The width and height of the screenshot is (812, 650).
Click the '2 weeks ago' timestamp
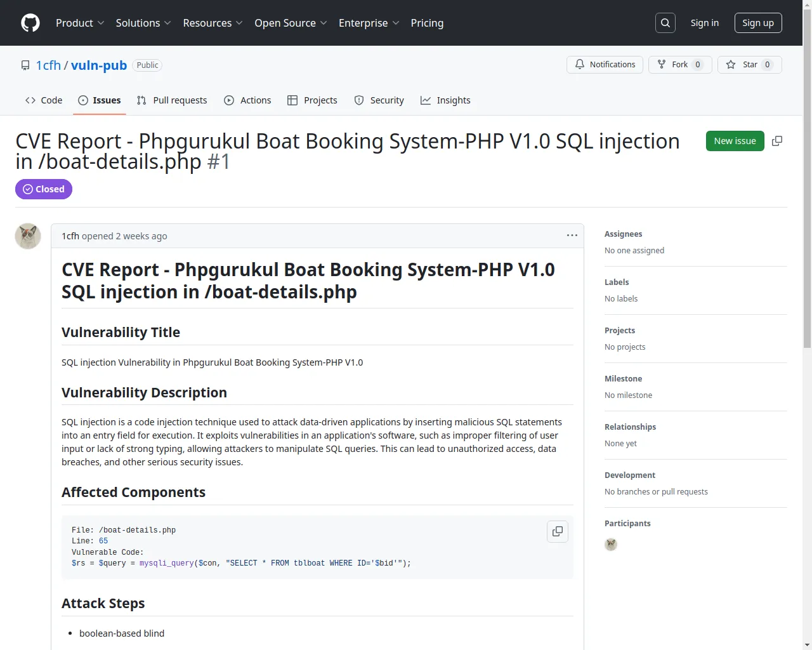click(141, 236)
